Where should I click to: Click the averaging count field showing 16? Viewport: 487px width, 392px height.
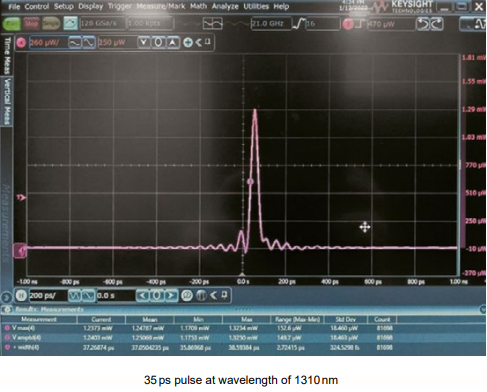(322, 24)
